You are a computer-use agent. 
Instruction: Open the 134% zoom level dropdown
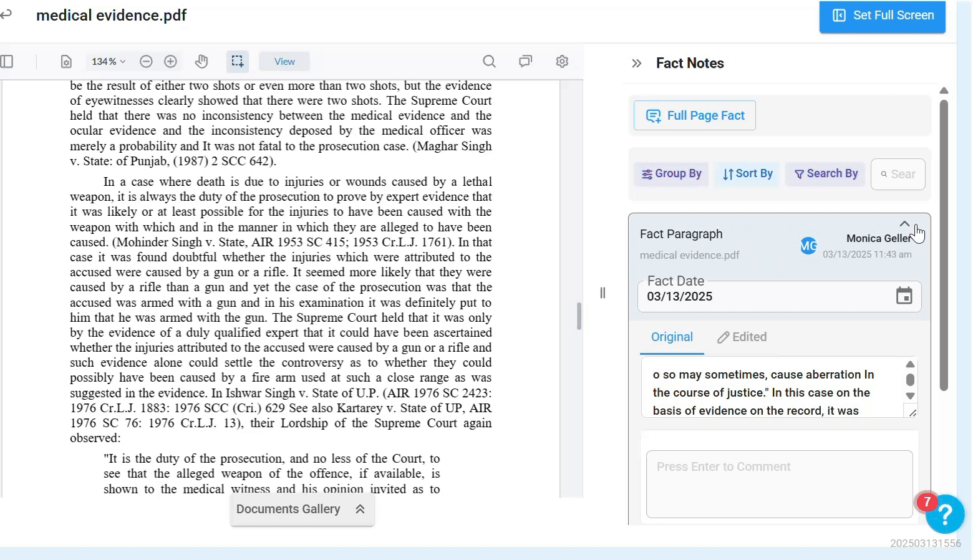(109, 62)
